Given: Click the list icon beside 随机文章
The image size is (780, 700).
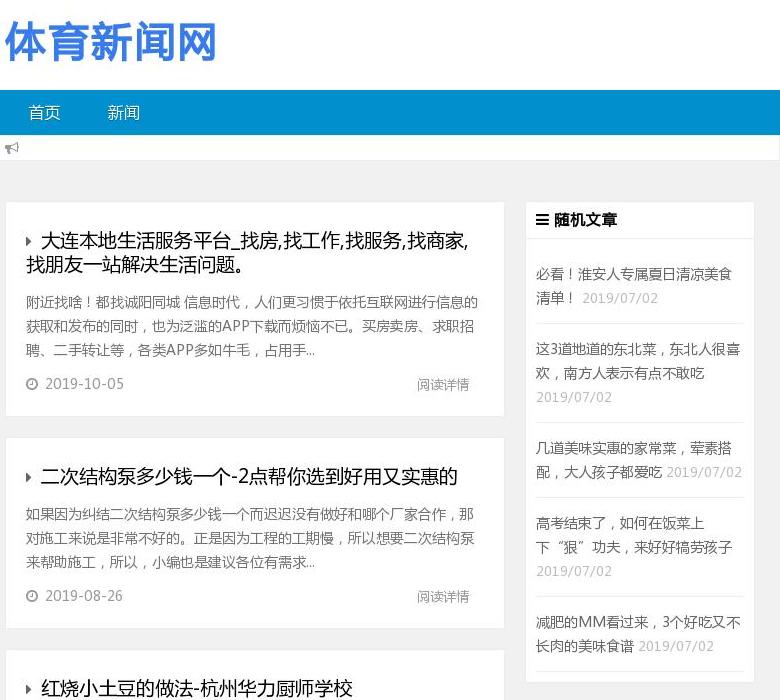Looking at the screenshot, I should pyautogui.click(x=542, y=219).
